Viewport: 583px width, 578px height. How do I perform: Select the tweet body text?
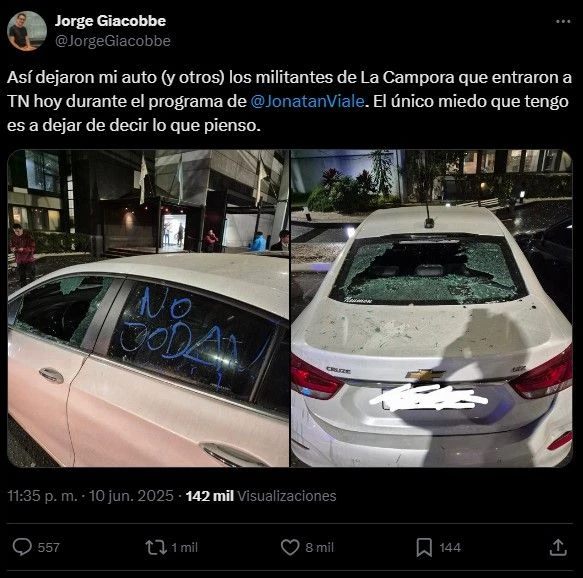(289, 101)
